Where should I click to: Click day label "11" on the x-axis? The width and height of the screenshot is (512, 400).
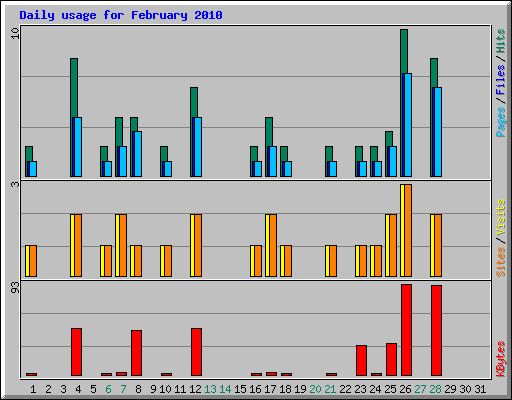click(180, 389)
